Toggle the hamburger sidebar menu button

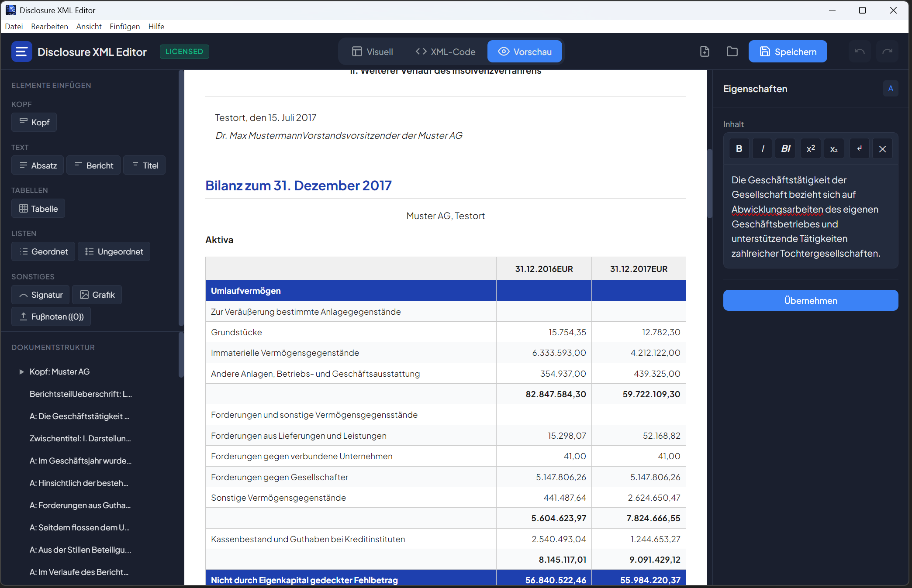point(21,52)
